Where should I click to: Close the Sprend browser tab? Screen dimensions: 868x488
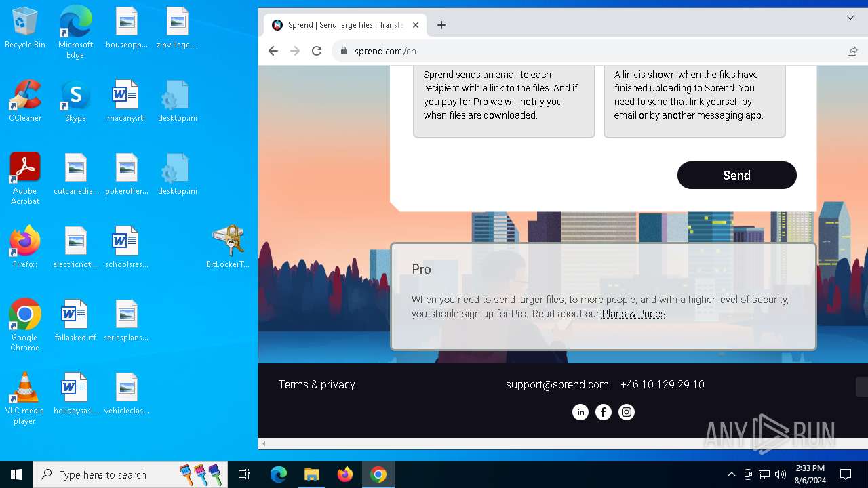tap(416, 25)
